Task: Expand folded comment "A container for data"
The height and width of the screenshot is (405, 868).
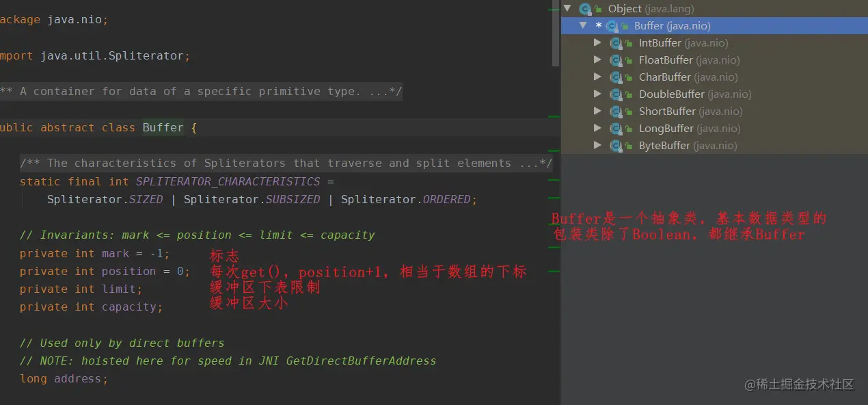Action: [x=201, y=92]
